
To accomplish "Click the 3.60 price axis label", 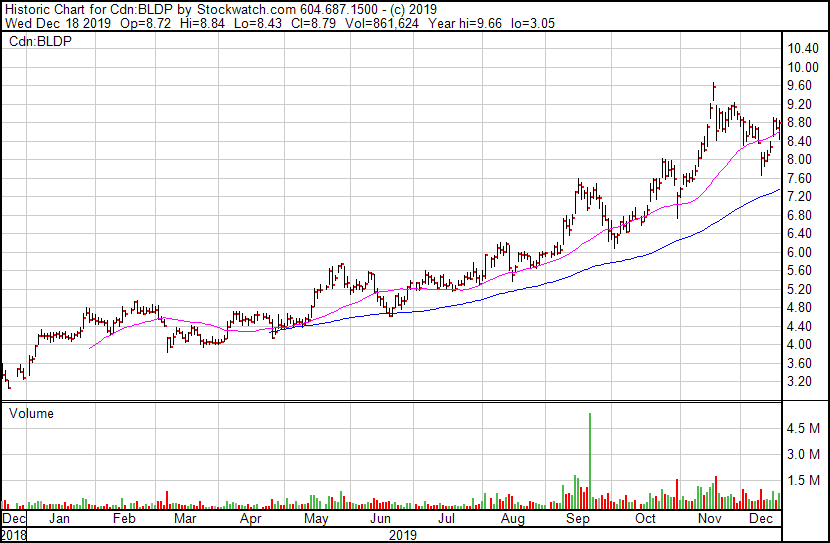I will tap(799, 363).
